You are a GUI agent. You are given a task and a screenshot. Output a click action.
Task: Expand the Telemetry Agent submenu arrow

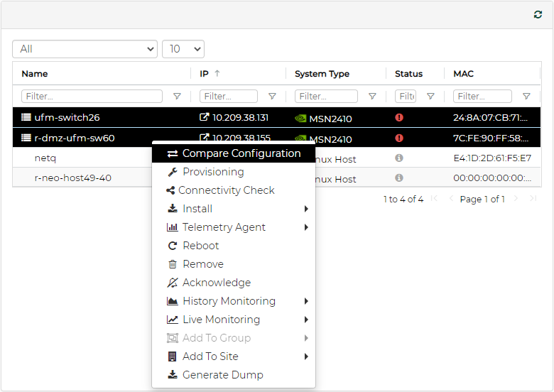pyautogui.click(x=306, y=227)
